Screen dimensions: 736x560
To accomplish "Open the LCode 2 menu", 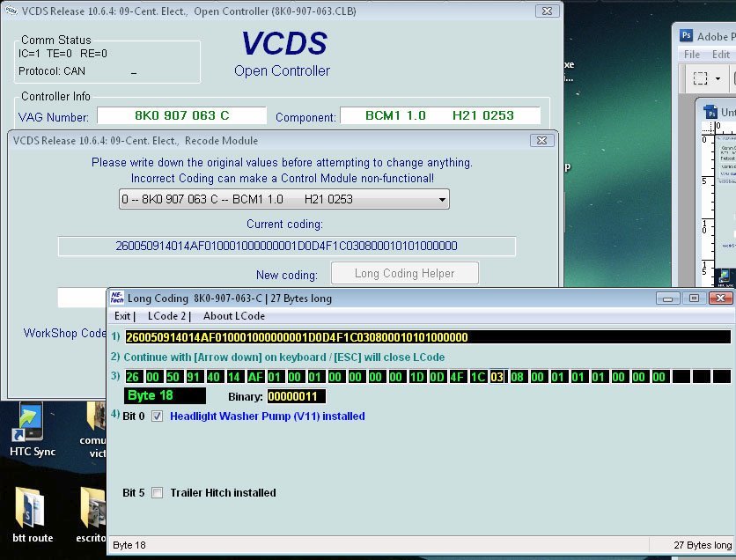I will tap(166, 316).
